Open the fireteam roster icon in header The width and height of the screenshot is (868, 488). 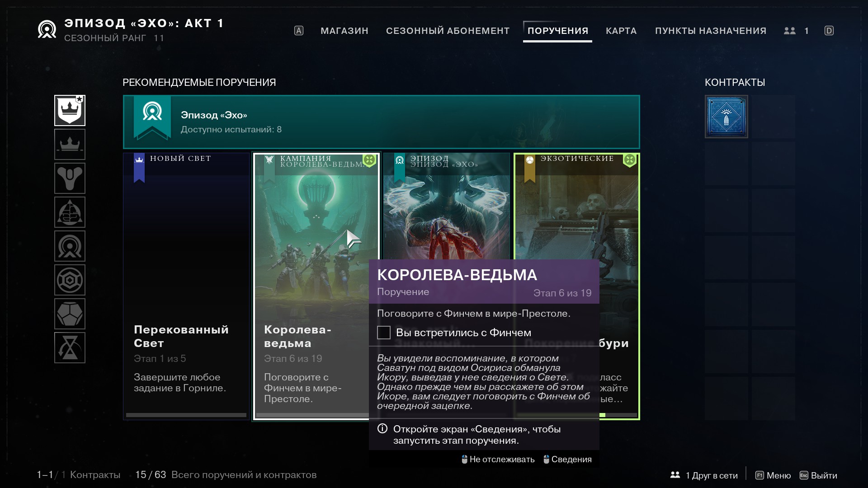click(790, 31)
